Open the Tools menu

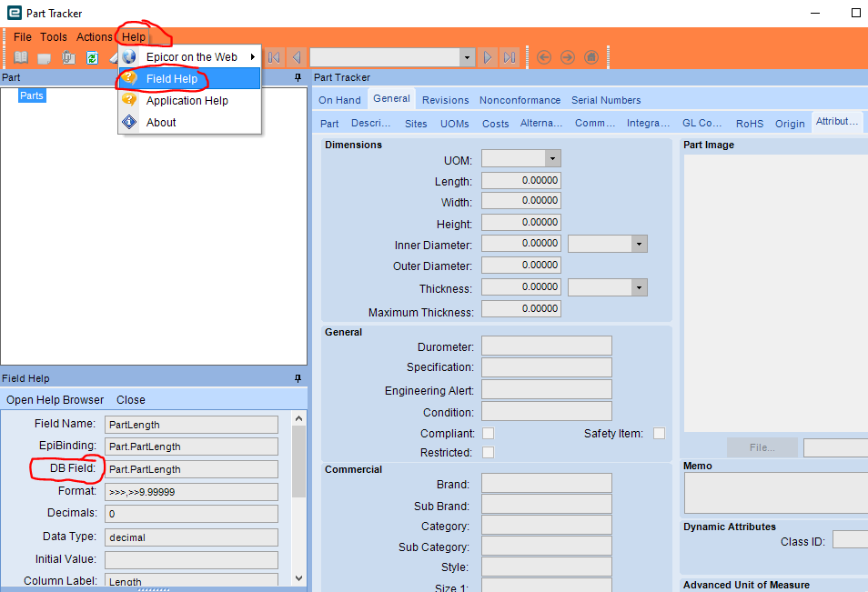coord(53,37)
